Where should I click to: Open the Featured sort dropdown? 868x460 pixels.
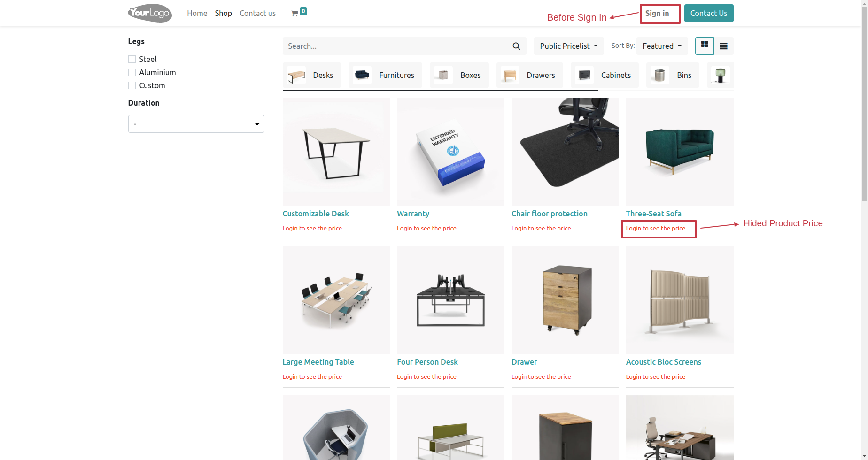(662, 46)
